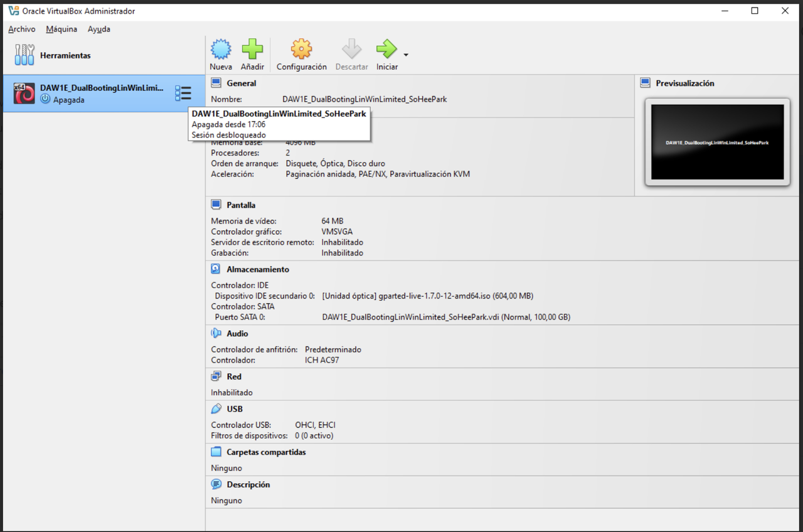The image size is (803, 532).
Task: Open the Ayuda menu
Action: pyautogui.click(x=98, y=29)
